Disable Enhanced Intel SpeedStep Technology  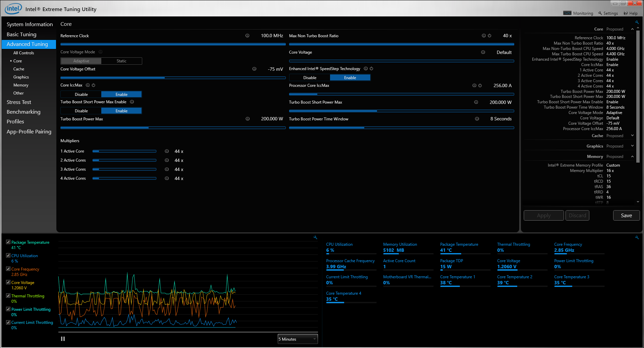[310, 77]
